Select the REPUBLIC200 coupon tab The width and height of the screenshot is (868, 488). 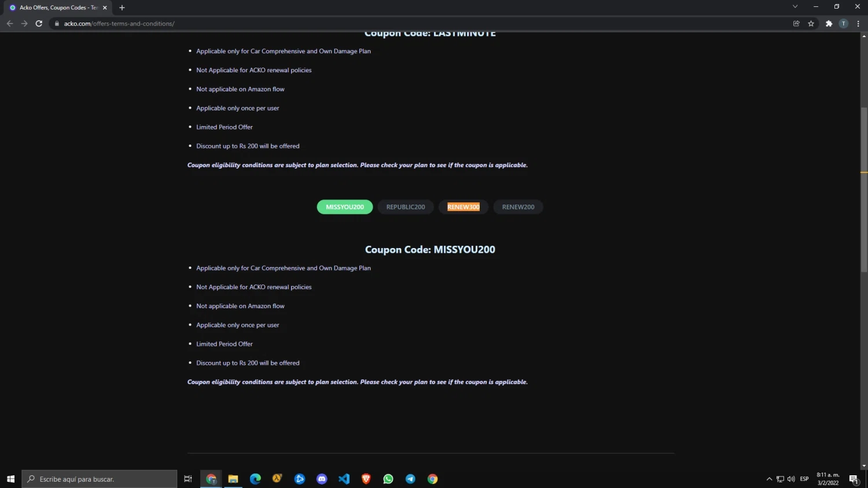click(406, 207)
